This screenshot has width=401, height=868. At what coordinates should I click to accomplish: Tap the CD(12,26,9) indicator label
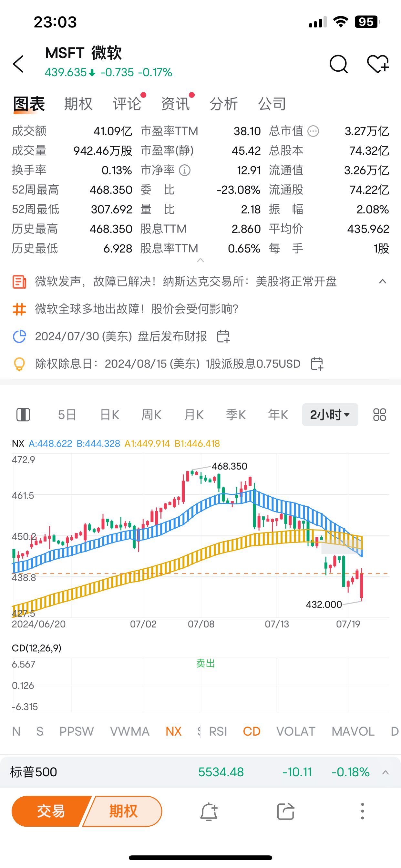[x=36, y=648]
